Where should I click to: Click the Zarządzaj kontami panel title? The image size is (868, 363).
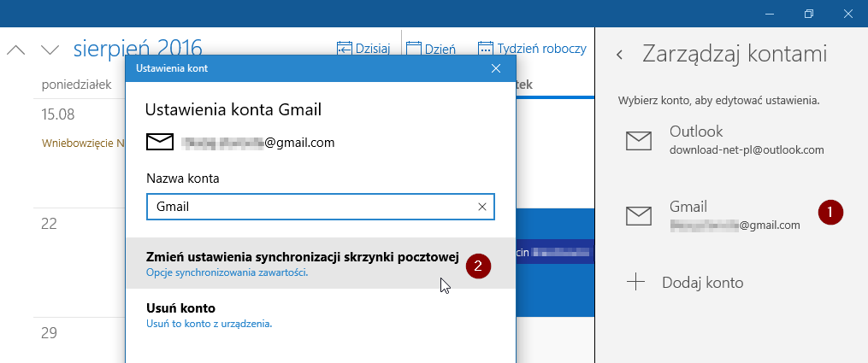[x=735, y=54]
